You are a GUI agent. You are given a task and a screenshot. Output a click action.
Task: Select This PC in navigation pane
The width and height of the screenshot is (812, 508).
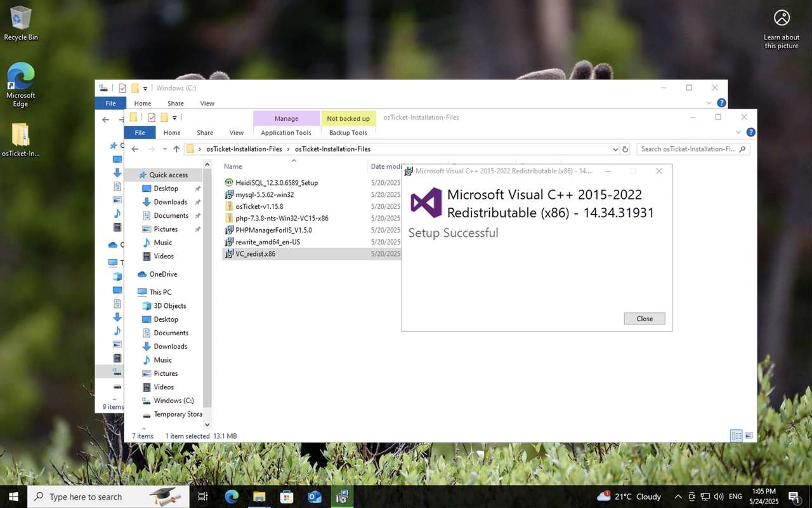pos(160,292)
